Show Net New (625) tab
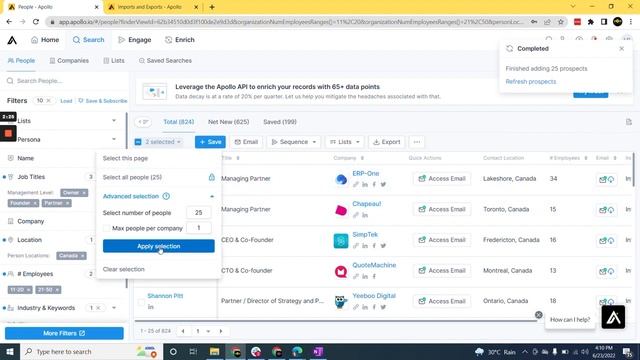The image size is (640, 360). click(x=229, y=122)
